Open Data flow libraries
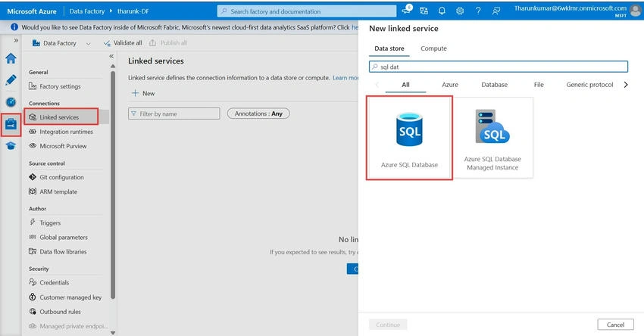 (x=63, y=251)
